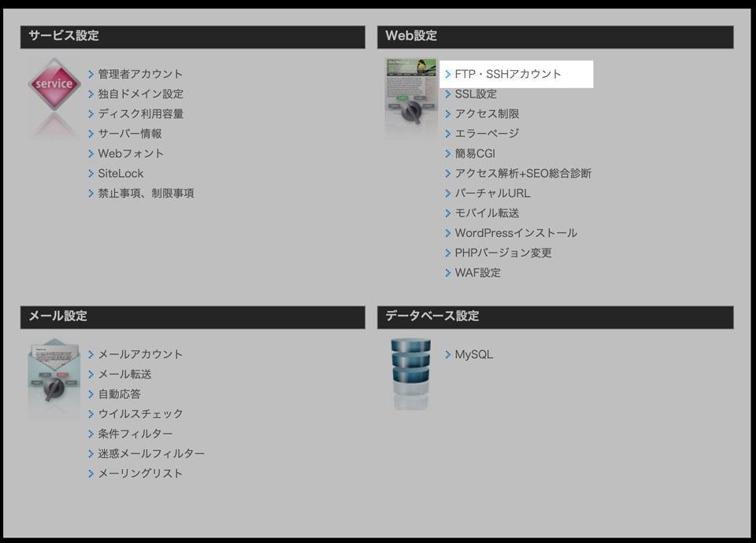Select the Webフォント link
756x543 pixels.
click(131, 153)
